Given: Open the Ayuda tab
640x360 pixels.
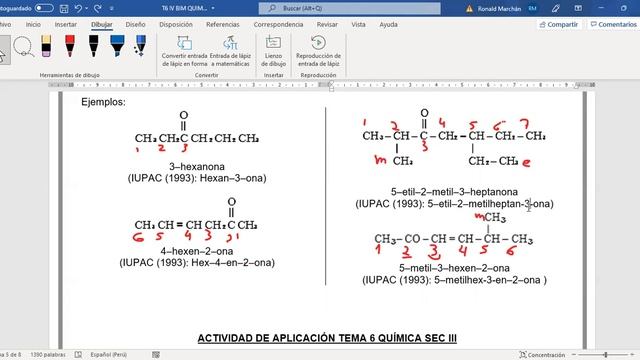Looking at the screenshot, I should click(x=388, y=24).
